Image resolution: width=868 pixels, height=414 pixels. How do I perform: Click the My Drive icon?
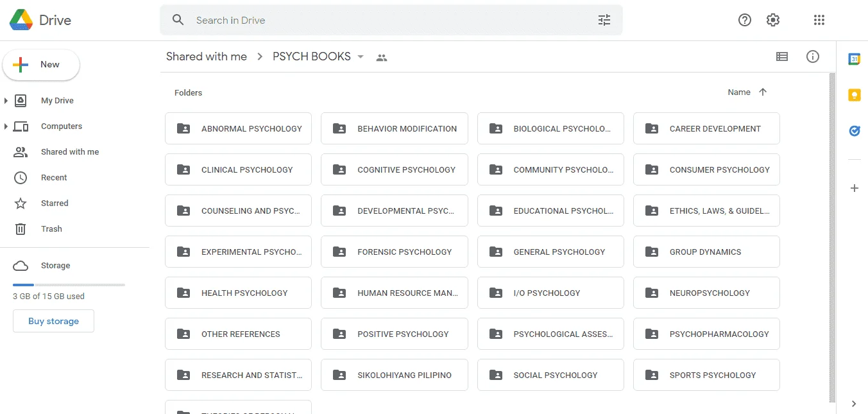(21, 101)
